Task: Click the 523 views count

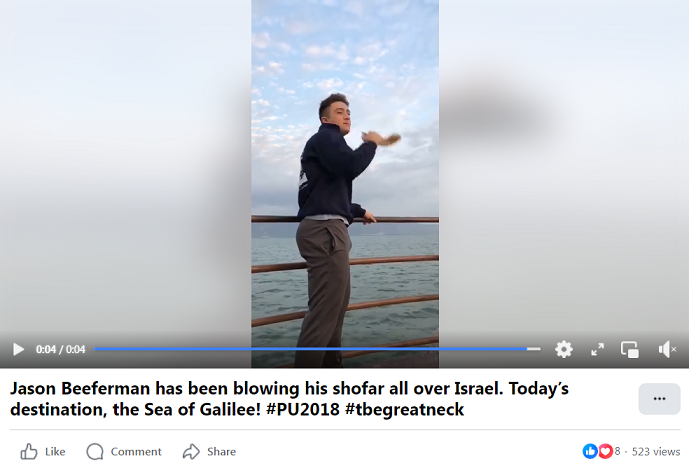Action: (656, 451)
